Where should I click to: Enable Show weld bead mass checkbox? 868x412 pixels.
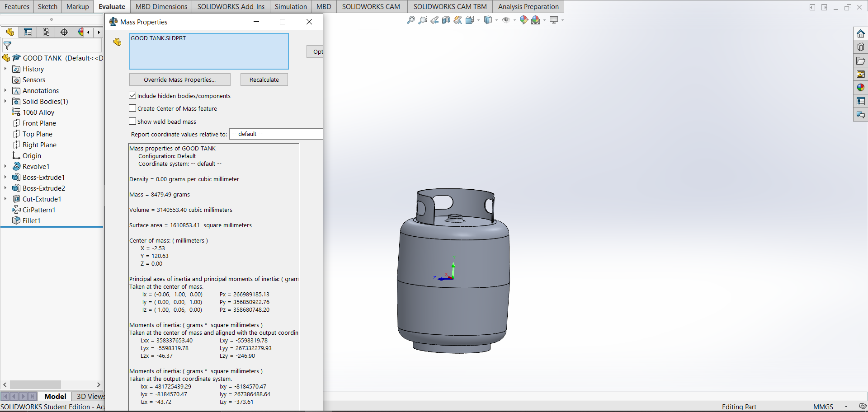pos(132,121)
